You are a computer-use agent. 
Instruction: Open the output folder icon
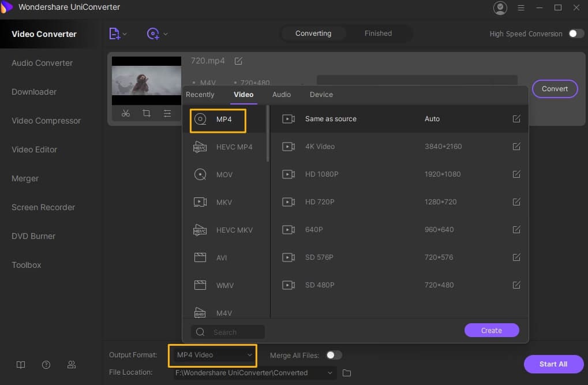[347, 373]
